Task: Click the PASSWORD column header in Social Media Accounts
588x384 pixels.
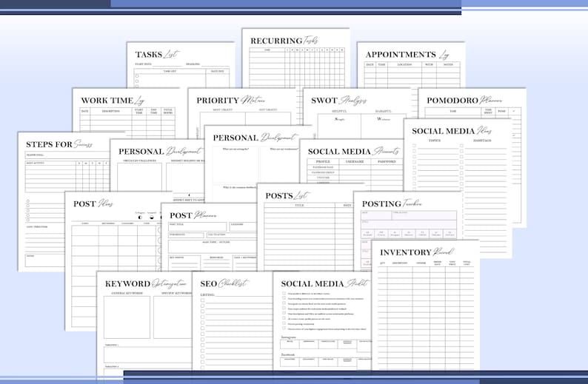Action: click(x=387, y=161)
